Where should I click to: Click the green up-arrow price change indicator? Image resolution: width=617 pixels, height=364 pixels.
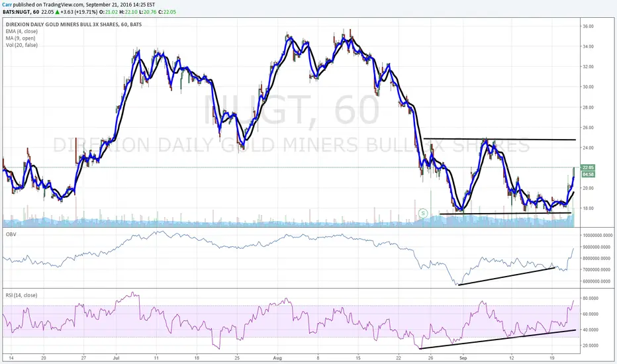pyautogui.click(x=57, y=12)
